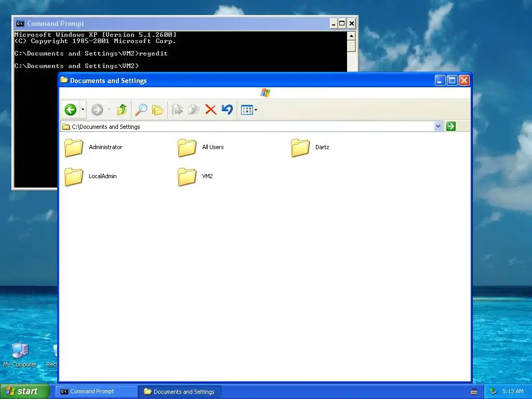Select the Administrator folder icon

pyautogui.click(x=74, y=148)
